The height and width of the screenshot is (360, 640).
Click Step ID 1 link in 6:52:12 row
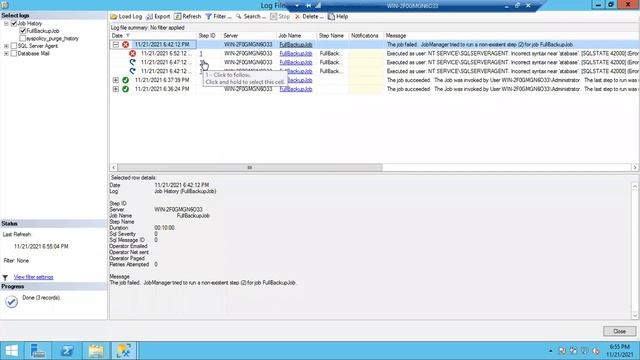point(201,53)
